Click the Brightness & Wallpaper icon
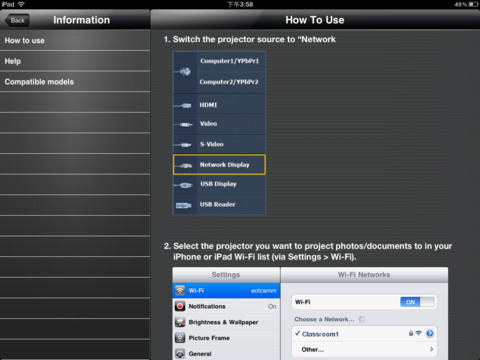Viewport: 480px width, 360px height. (x=180, y=322)
